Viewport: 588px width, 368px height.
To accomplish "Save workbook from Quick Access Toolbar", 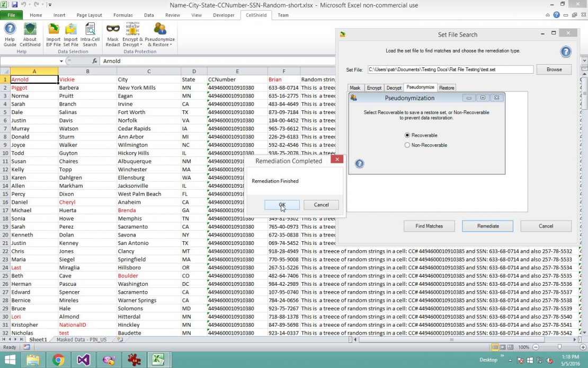I will 15,5.
